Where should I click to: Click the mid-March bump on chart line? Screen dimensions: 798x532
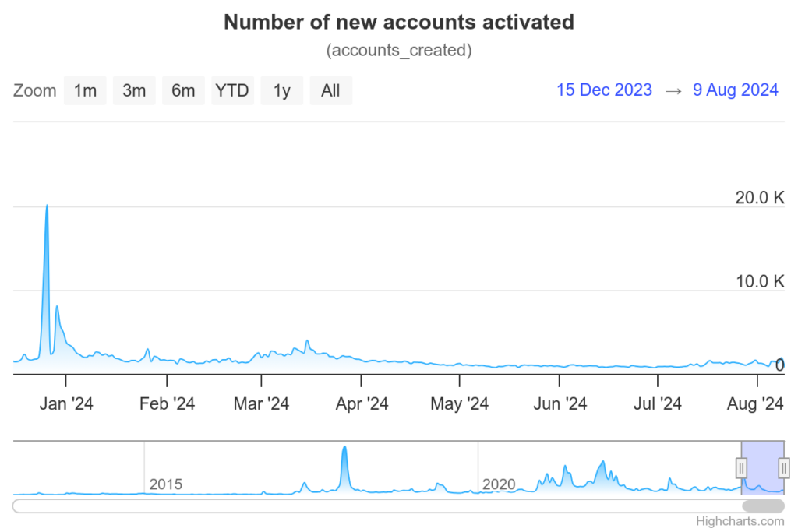pyautogui.click(x=307, y=341)
